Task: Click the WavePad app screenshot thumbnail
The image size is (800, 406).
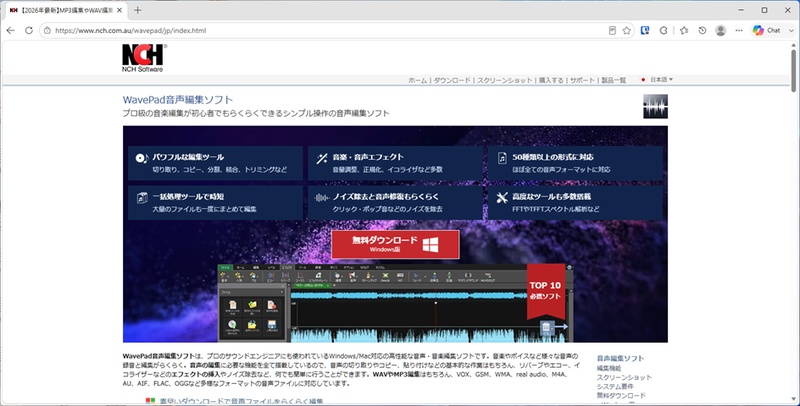Action: (395, 303)
